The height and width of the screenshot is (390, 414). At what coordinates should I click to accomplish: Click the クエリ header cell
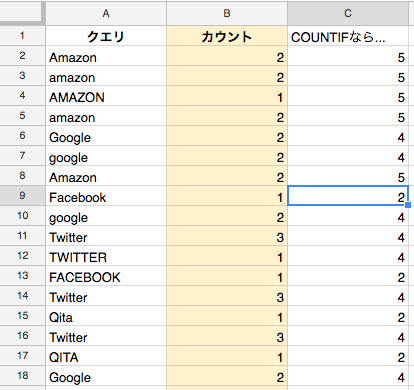click(106, 36)
